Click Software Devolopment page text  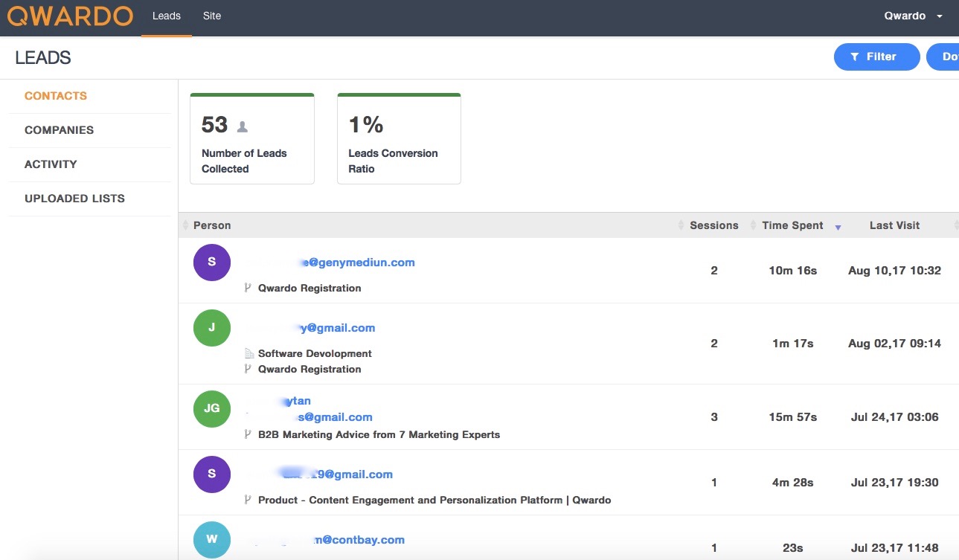315,353
